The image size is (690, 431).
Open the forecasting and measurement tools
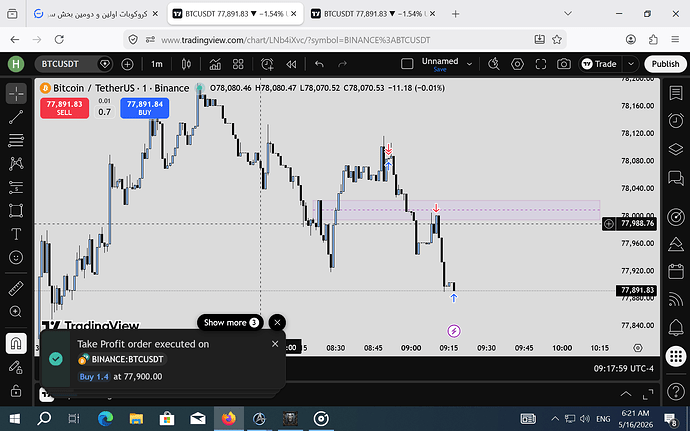(16, 187)
